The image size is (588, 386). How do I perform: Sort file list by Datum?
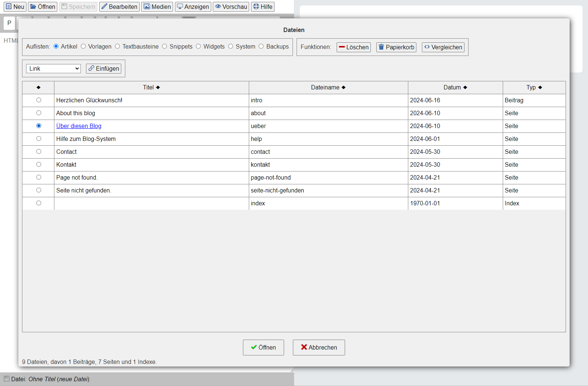tap(455, 88)
